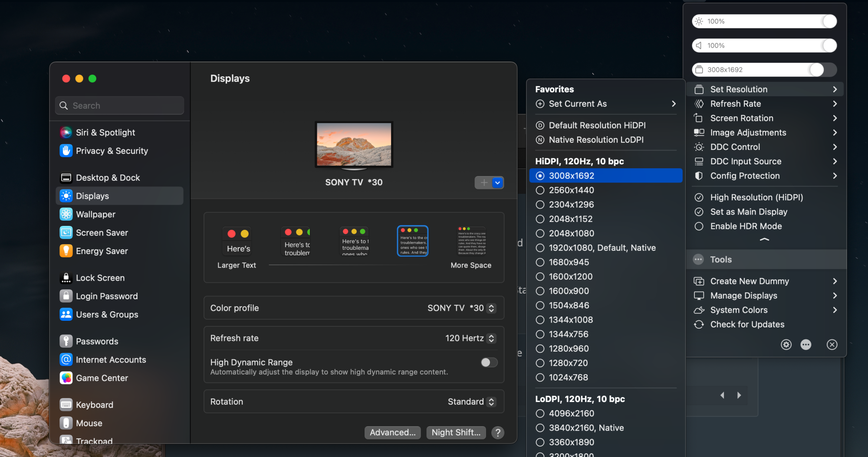This screenshot has height=457, width=868.
Task: Click the Privacy & Security hand icon
Action: (x=66, y=150)
